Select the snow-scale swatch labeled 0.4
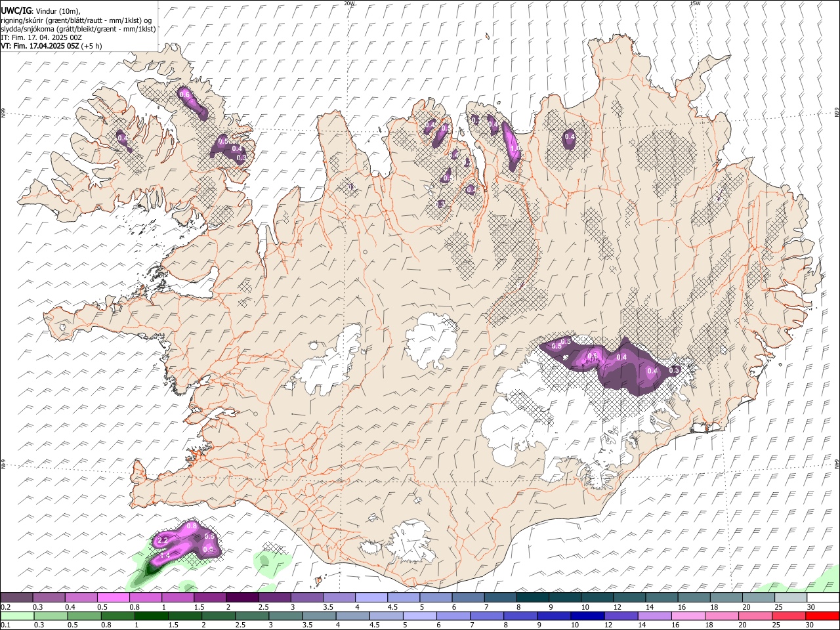 click(x=81, y=598)
